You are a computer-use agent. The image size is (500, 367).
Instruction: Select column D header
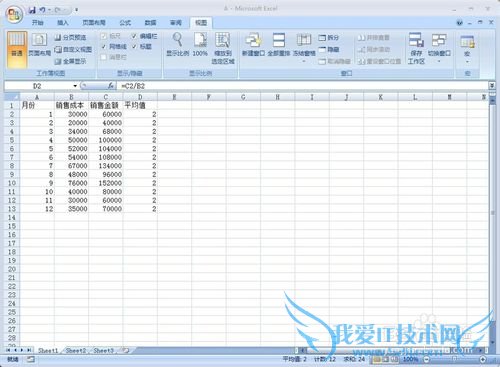tap(140, 97)
